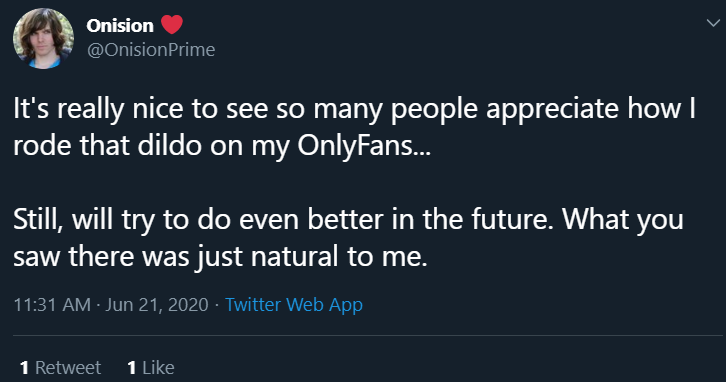This screenshot has width=726, height=382.
Task: View who retweeted via 1 Retweet
Action: 60,368
